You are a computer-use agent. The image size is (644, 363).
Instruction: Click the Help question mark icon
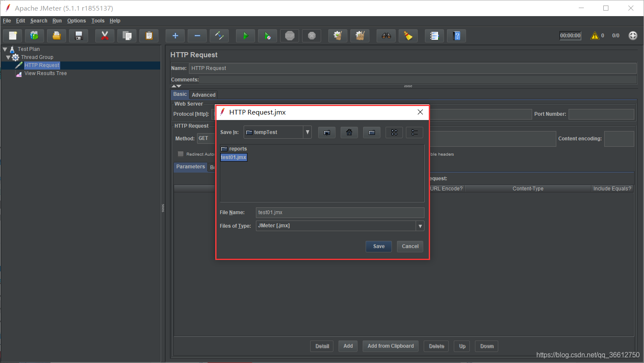pos(457,36)
